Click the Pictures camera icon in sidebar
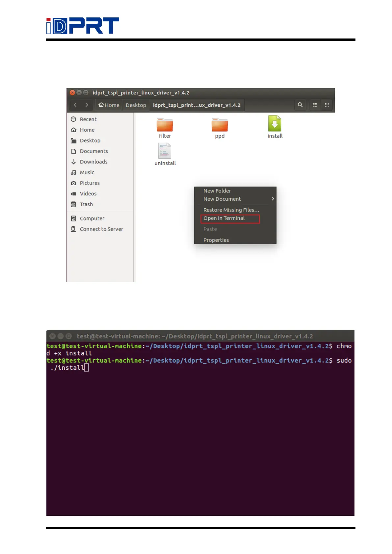 pyautogui.click(x=73, y=183)
